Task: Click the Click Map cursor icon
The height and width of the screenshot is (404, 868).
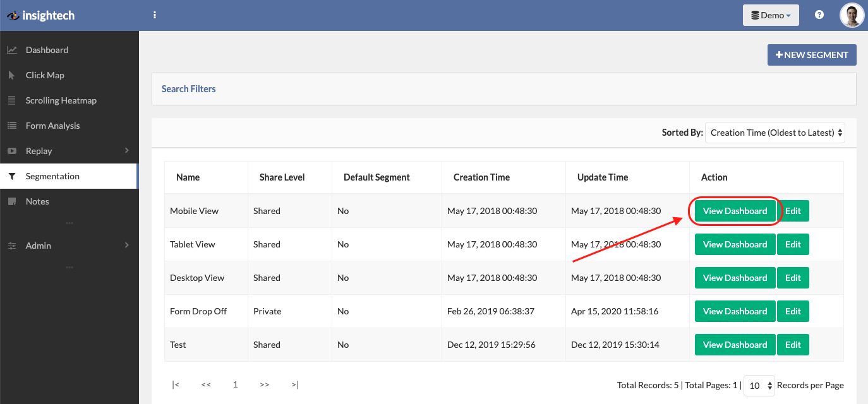Action: click(x=12, y=75)
